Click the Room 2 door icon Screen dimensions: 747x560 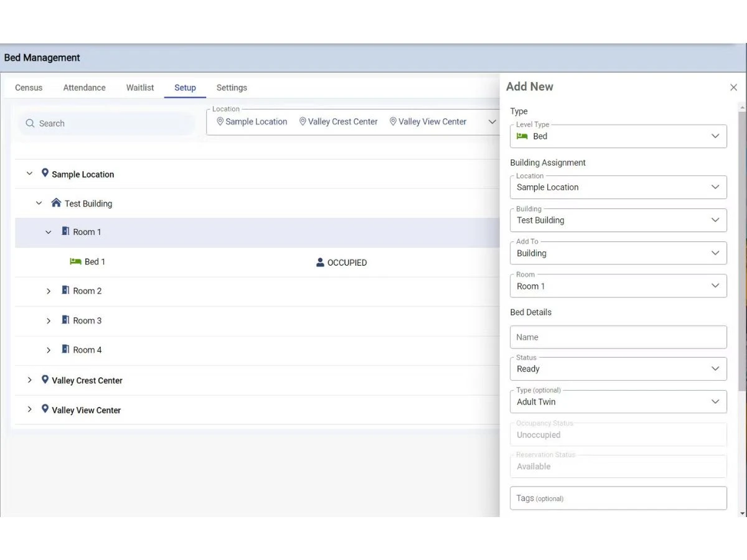65,291
